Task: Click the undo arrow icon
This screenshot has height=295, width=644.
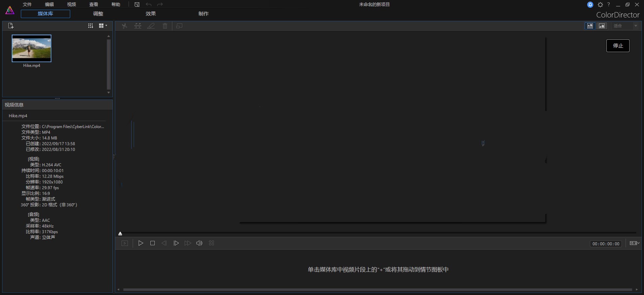Action: 149,4
